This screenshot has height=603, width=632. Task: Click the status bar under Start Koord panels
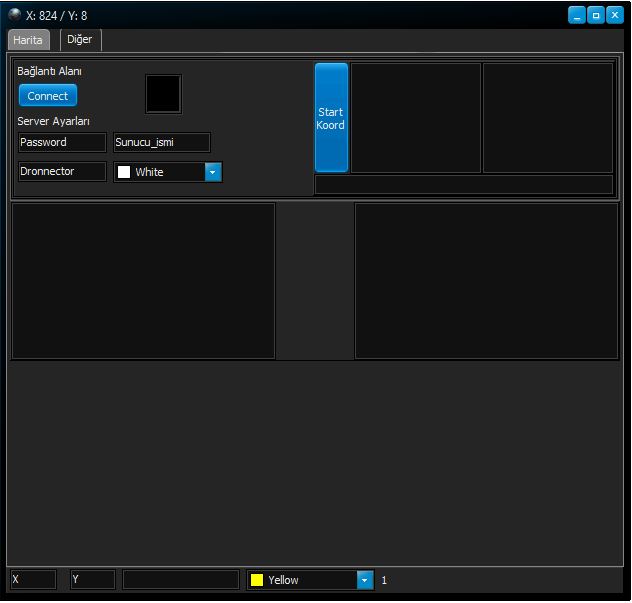click(464, 185)
